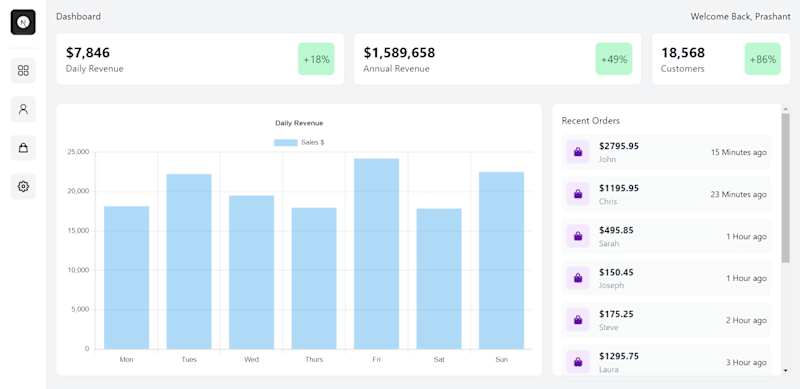Click the app logo in the sidebar
The height and width of the screenshot is (389, 800).
pos(23,22)
